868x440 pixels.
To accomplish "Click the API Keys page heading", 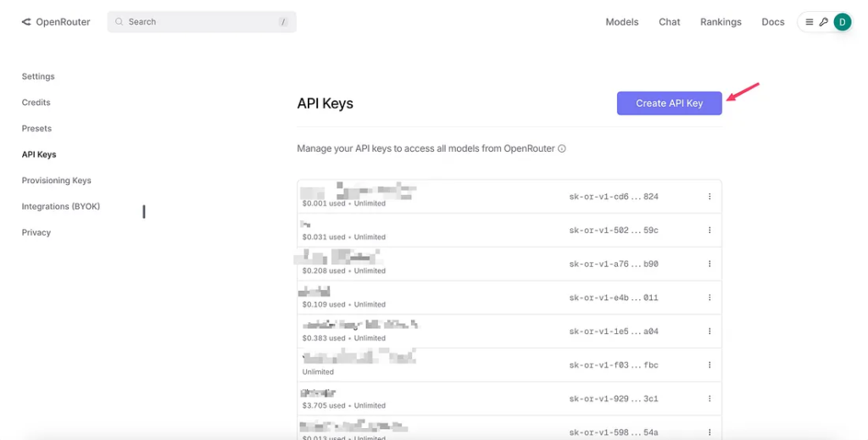I will coord(325,103).
